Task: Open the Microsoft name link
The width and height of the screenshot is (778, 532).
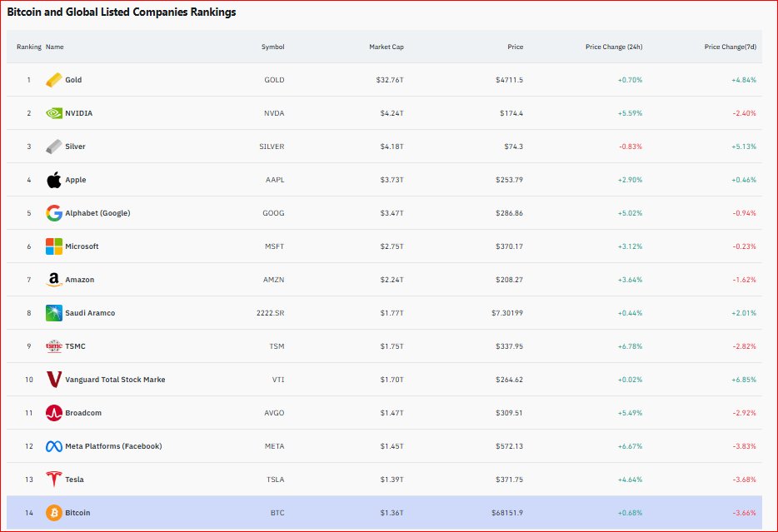Action: [x=82, y=246]
